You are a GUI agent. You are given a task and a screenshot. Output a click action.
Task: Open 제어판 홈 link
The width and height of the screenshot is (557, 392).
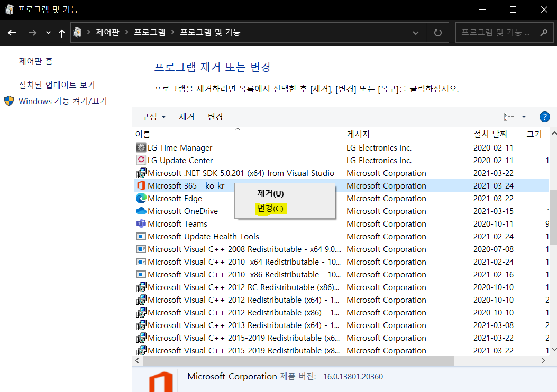tap(35, 61)
